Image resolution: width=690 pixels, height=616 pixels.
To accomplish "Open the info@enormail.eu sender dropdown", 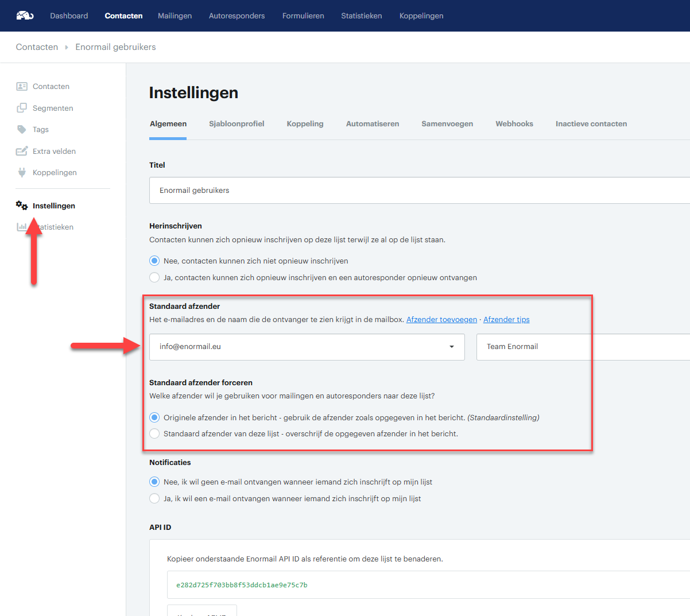I will point(307,347).
